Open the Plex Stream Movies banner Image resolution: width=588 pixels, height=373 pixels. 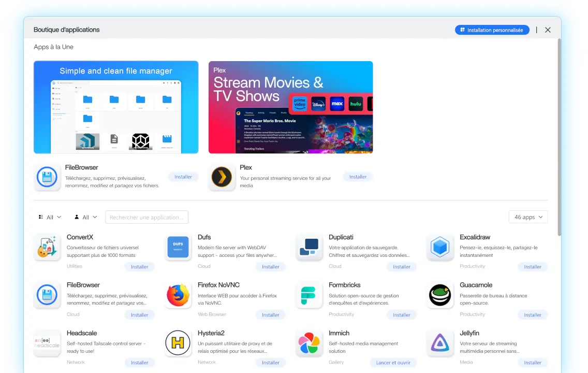[x=290, y=107]
